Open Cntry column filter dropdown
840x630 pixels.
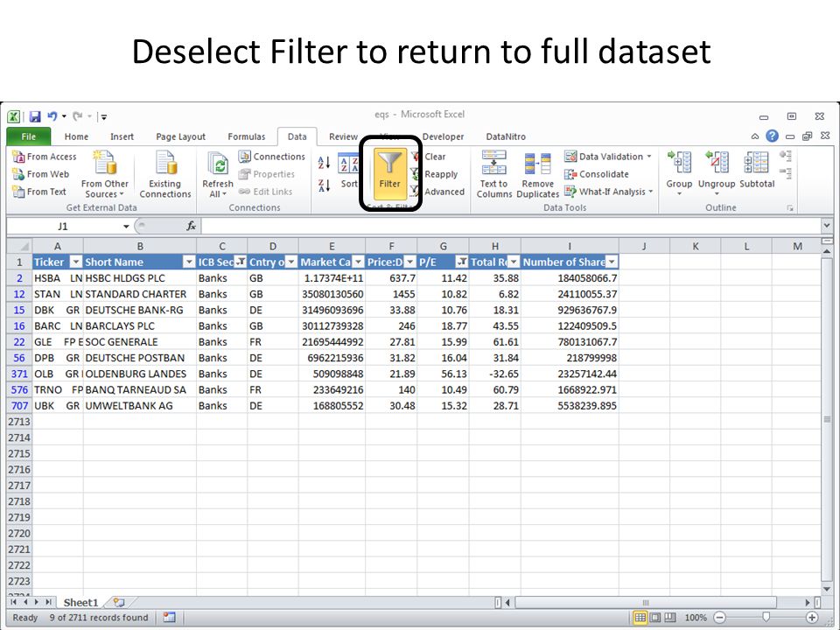(290, 262)
